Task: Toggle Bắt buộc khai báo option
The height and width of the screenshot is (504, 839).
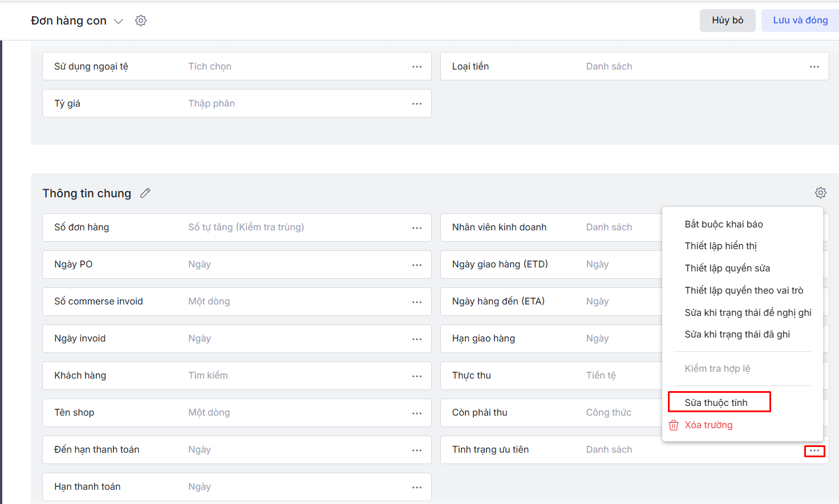Action: pyautogui.click(x=723, y=224)
